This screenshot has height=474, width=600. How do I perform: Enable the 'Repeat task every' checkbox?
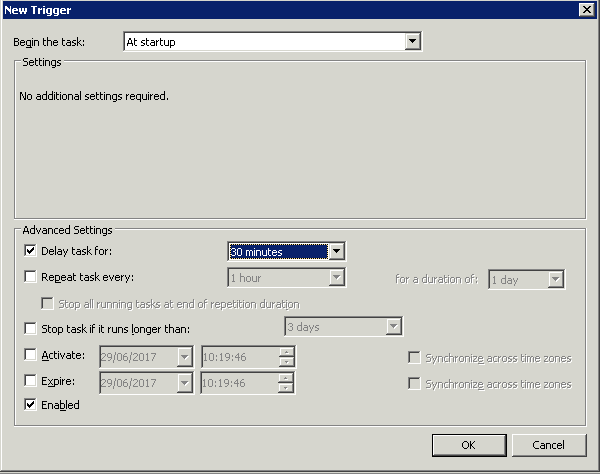pyautogui.click(x=30, y=277)
